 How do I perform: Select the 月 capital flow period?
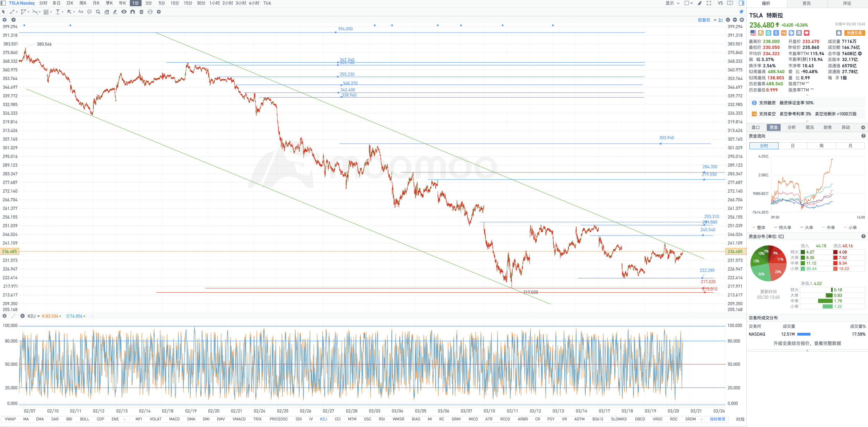click(850, 146)
